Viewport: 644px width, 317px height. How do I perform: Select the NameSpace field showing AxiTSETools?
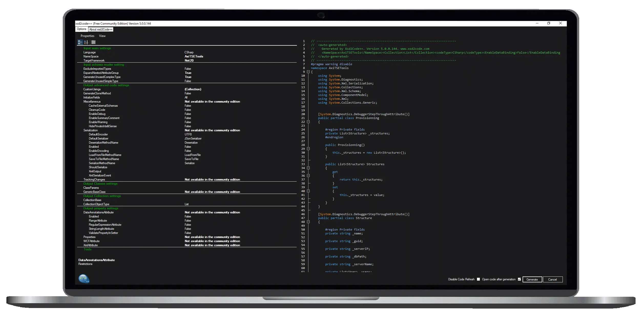[194, 56]
